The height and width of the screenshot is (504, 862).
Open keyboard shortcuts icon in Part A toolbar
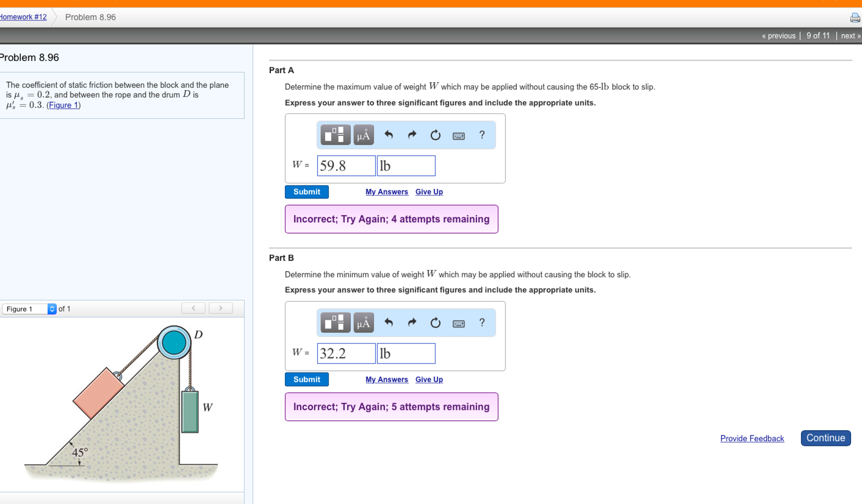(x=458, y=136)
